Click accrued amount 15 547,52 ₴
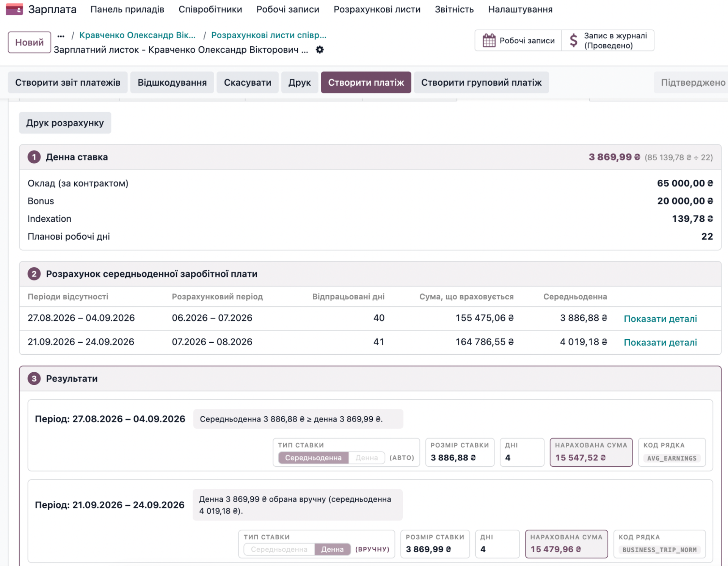728x566 pixels. (591, 452)
